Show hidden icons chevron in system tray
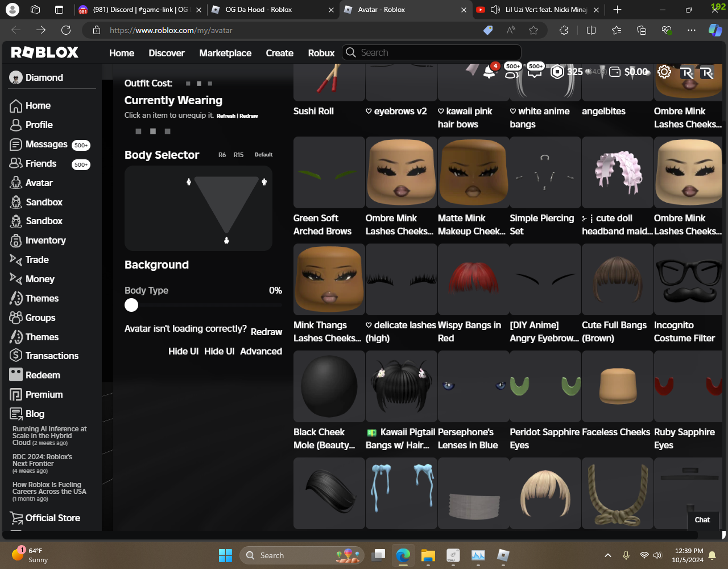The width and height of the screenshot is (728, 569). pos(607,555)
